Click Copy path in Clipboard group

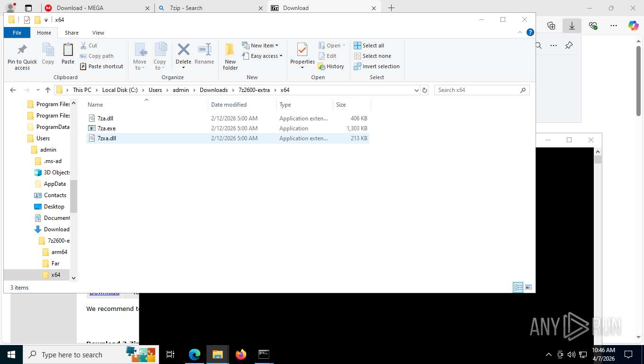click(x=97, y=56)
